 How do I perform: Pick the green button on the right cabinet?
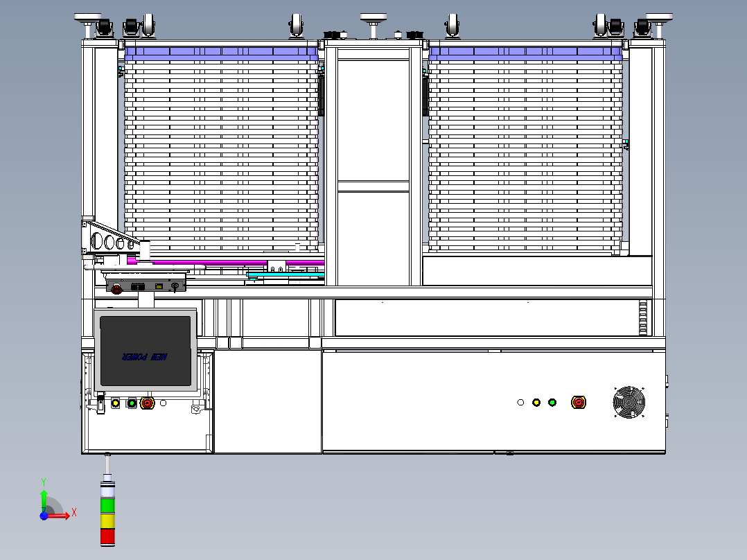552,402
